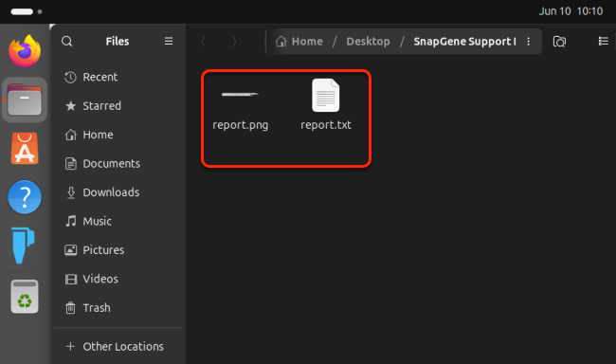Open the Trash icon in dock
616x364 pixels.
(x=25, y=297)
